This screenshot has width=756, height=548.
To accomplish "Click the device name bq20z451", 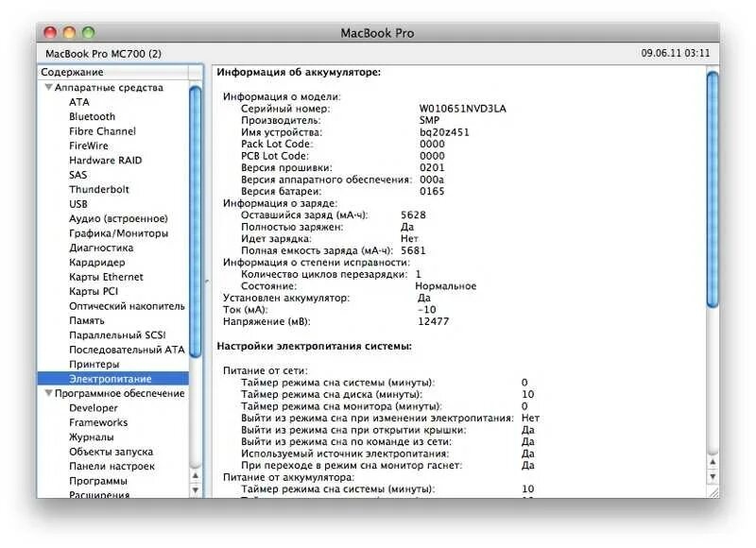I will [444, 132].
